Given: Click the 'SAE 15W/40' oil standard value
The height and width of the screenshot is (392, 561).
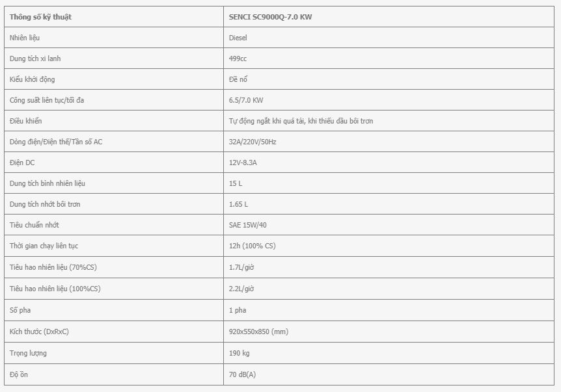Looking at the screenshot, I should tap(247, 225).
